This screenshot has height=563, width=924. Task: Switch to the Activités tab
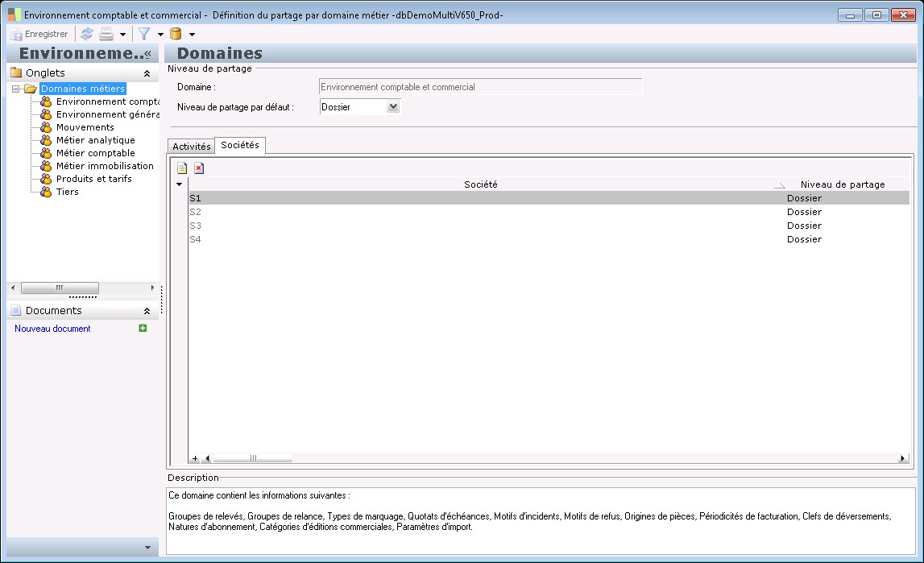(192, 147)
